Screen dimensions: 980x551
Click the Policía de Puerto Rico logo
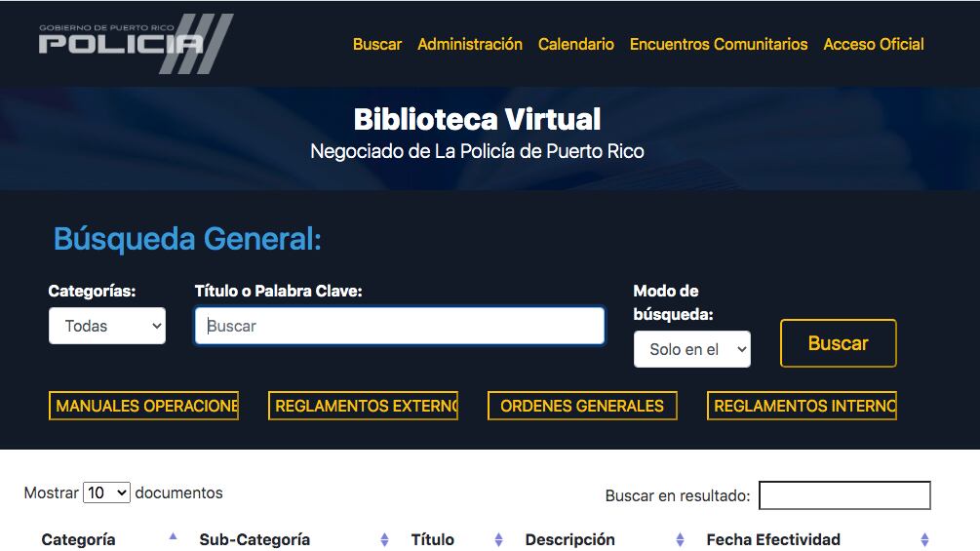[x=136, y=43]
